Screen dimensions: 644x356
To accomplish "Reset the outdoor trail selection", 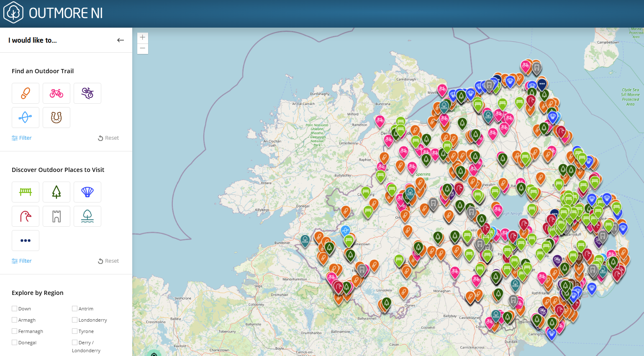I will click(108, 138).
